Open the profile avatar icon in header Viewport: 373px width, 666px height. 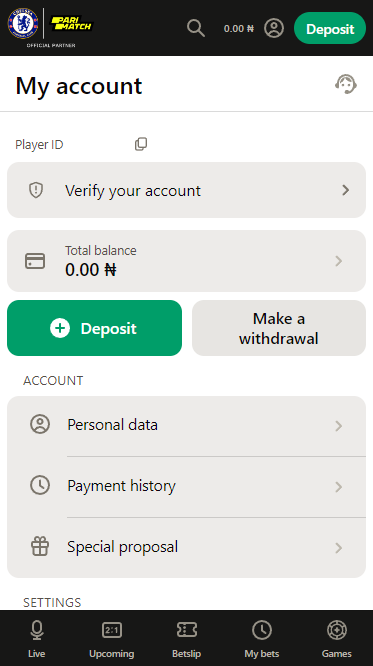(274, 28)
